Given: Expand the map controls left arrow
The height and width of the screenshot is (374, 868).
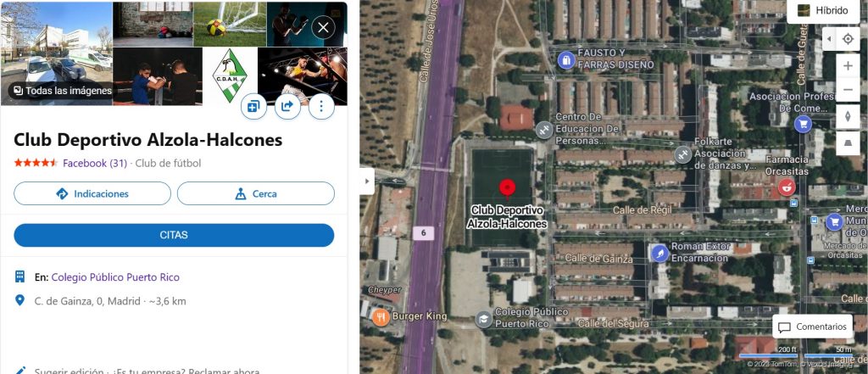Looking at the screenshot, I should click(x=829, y=39).
